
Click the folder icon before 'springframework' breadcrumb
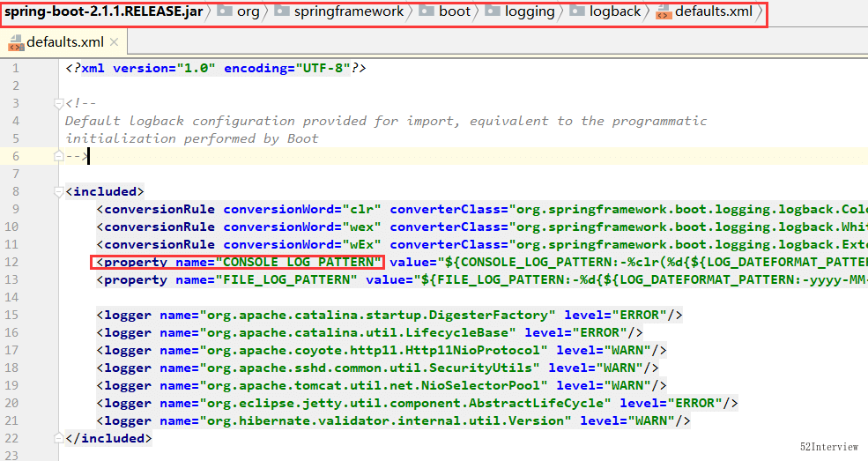[281, 12]
